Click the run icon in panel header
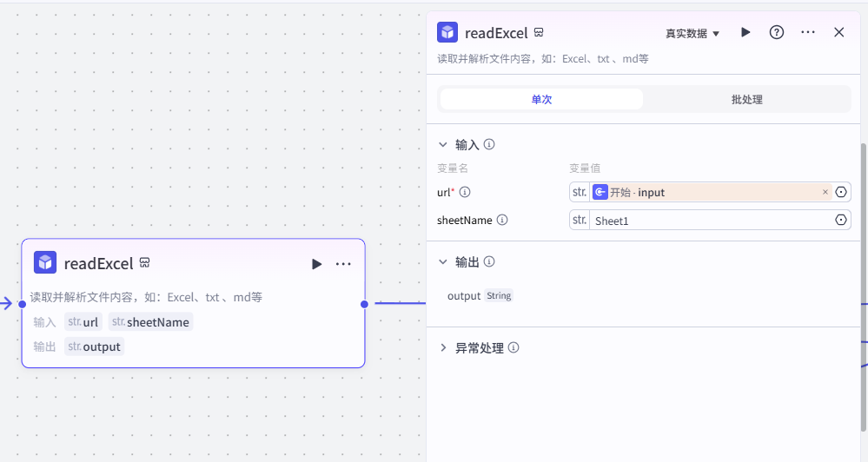868x462 pixels. [x=745, y=32]
